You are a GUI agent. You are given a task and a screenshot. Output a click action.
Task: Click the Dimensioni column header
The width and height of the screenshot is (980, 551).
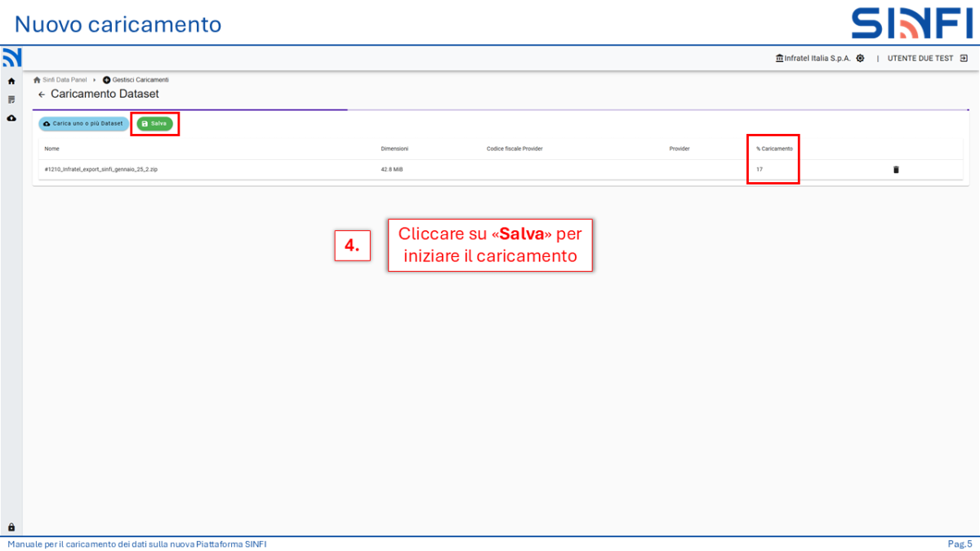click(x=394, y=149)
